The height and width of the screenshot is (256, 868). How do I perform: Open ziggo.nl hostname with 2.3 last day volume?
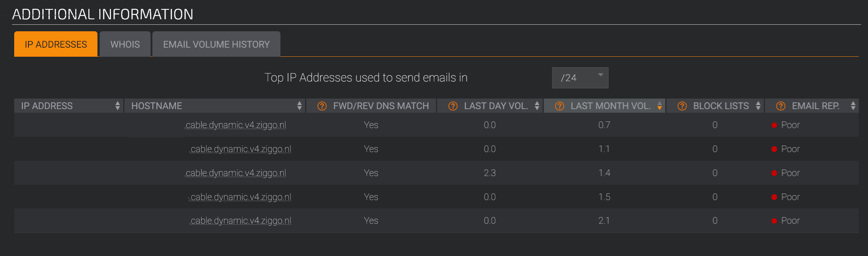pyautogui.click(x=235, y=173)
